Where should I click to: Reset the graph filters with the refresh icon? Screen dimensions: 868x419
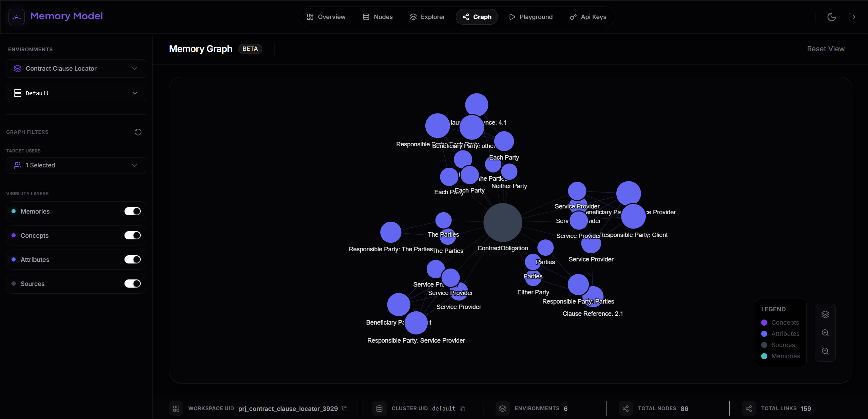coord(137,132)
